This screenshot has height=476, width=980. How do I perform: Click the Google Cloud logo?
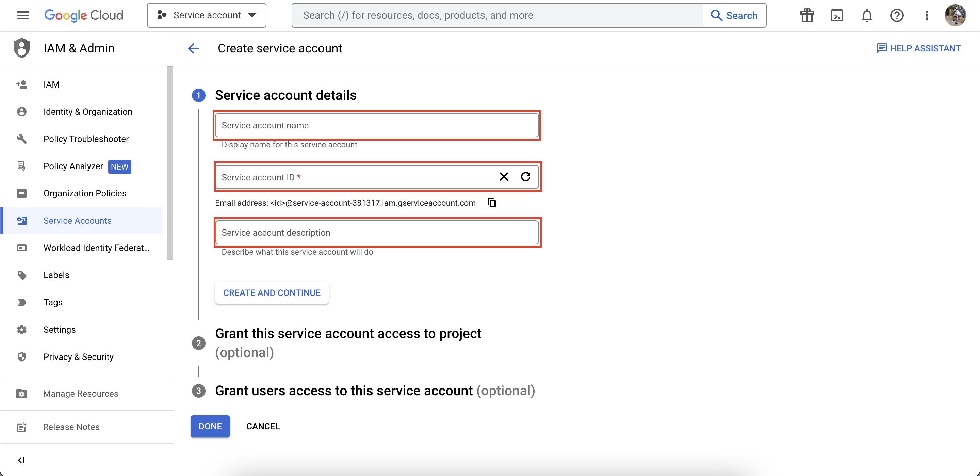(x=84, y=15)
